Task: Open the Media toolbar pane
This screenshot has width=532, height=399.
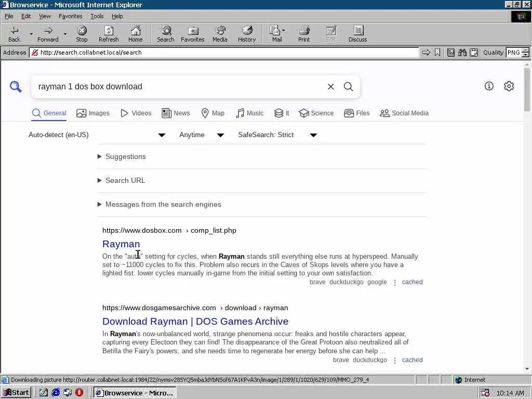Action: tap(220, 34)
